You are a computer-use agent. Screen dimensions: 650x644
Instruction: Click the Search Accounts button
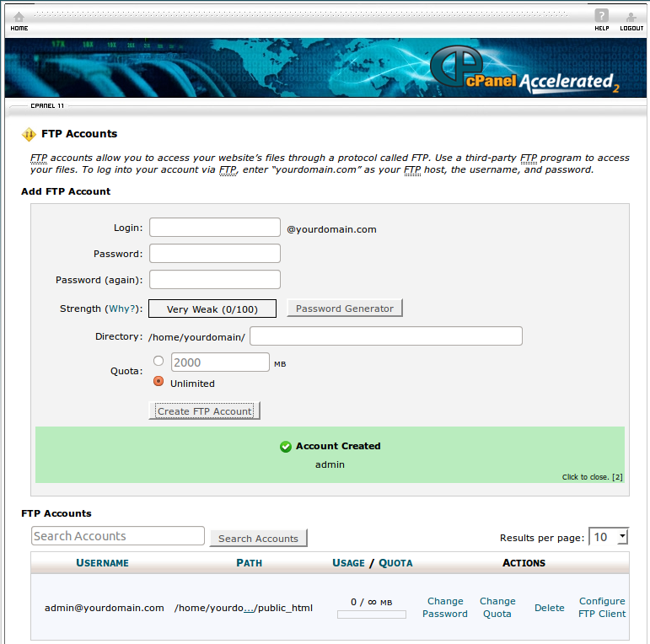point(258,539)
